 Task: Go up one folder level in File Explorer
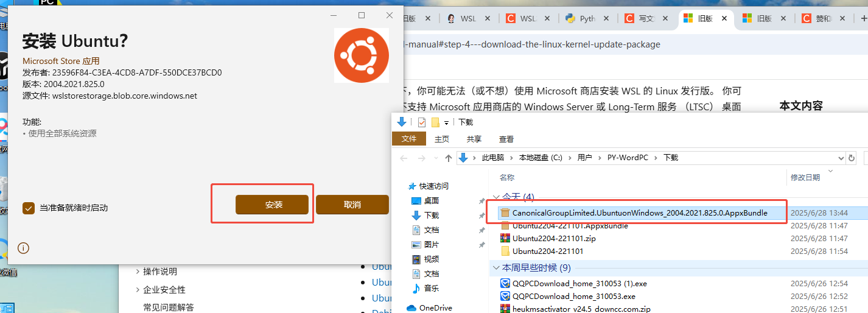449,158
